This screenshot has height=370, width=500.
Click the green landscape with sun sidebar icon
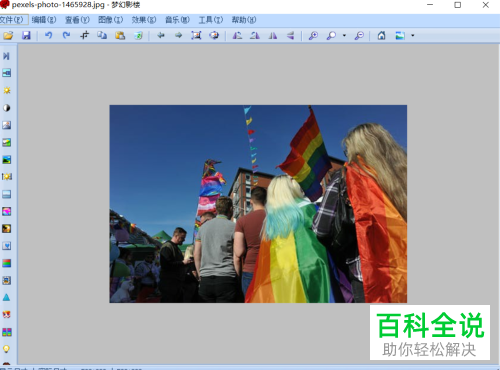click(7, 142)
